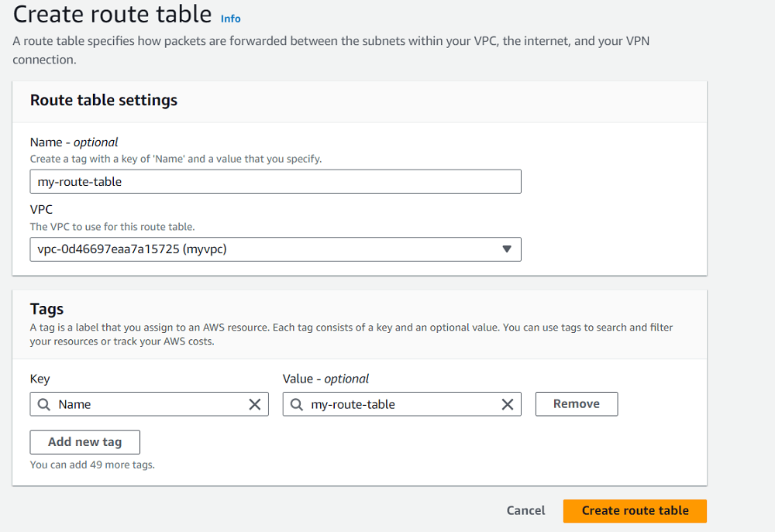The width and height of the screenshot is (775, 532).
Task: Click the Key column label
Action: (40, 379)
